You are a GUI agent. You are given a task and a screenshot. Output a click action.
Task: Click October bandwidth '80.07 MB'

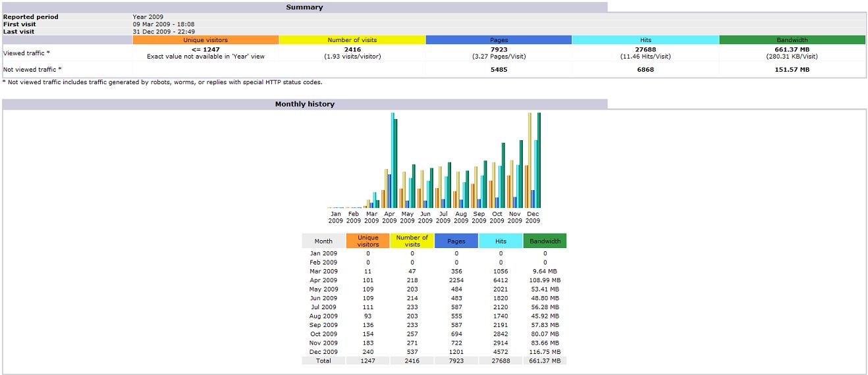click(x=545, y=334)
